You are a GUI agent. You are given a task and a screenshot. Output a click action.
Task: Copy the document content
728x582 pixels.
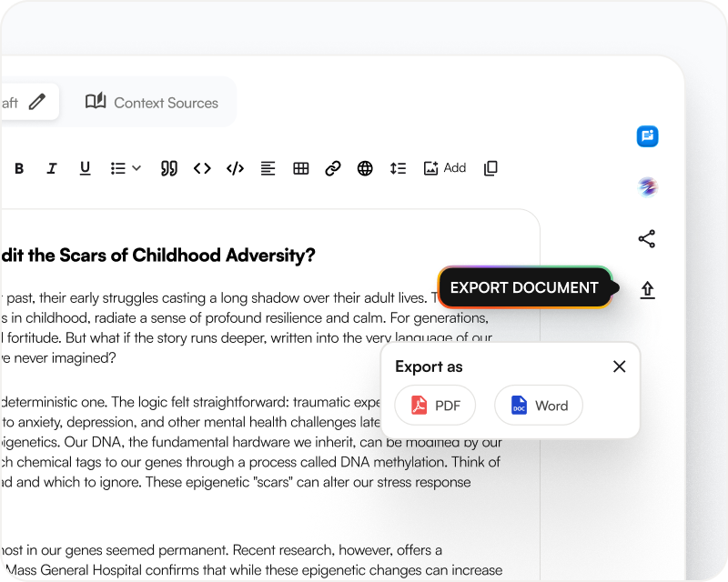pyautogui.click(x=490, y=168)
